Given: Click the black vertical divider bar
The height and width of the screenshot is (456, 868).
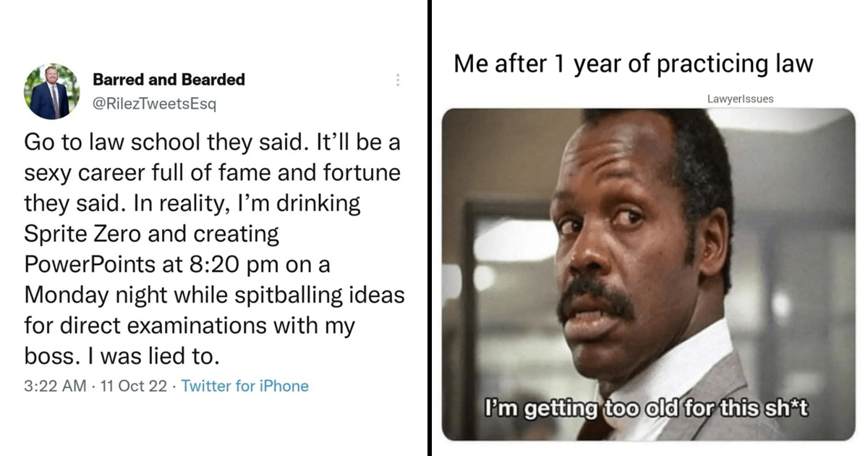Looking at the screenshot, I should 428,228.
